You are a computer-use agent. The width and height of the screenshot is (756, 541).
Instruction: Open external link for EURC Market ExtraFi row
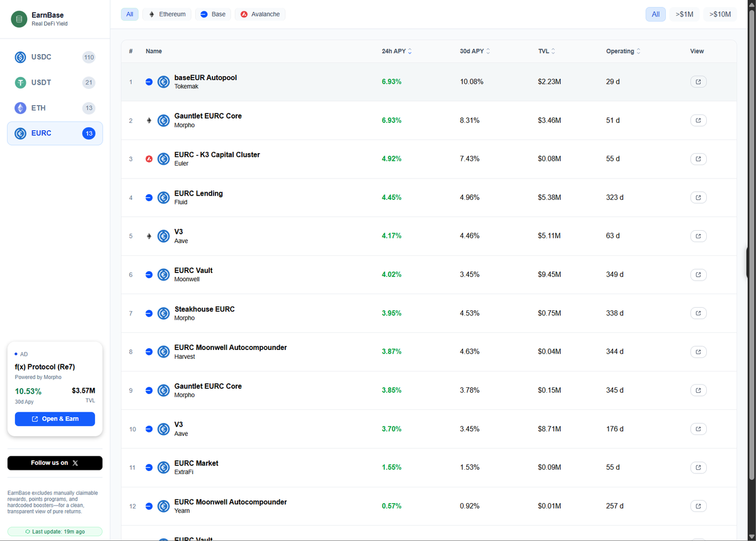pos(698,468)
